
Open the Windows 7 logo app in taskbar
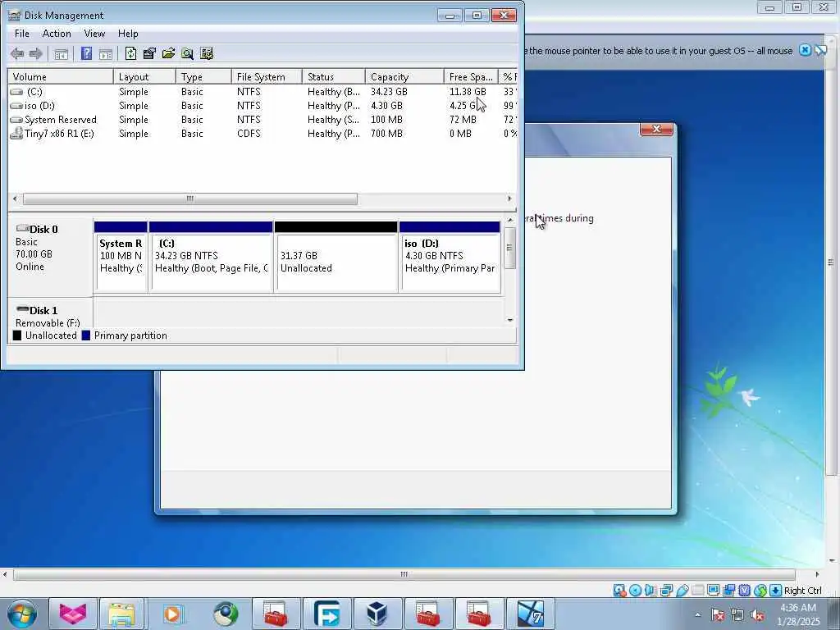[x=531, y=614]
